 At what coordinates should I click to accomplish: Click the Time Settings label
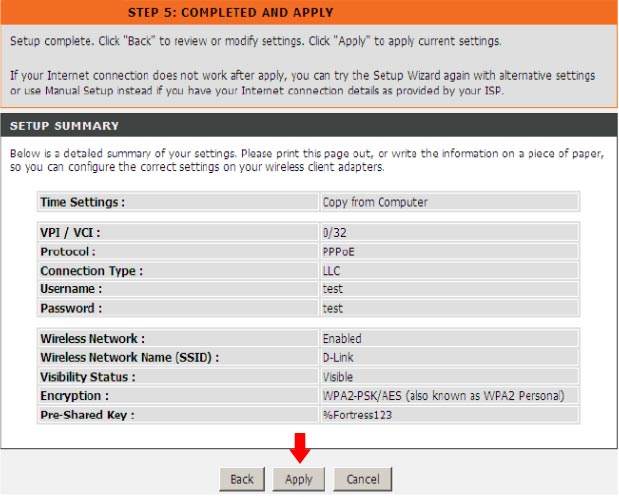tap(82, 202)
